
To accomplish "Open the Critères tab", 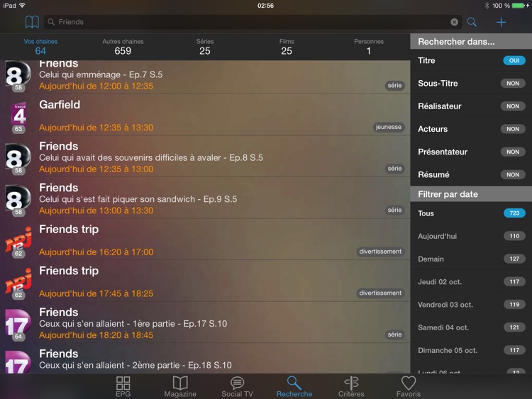I will coord(351,386).
